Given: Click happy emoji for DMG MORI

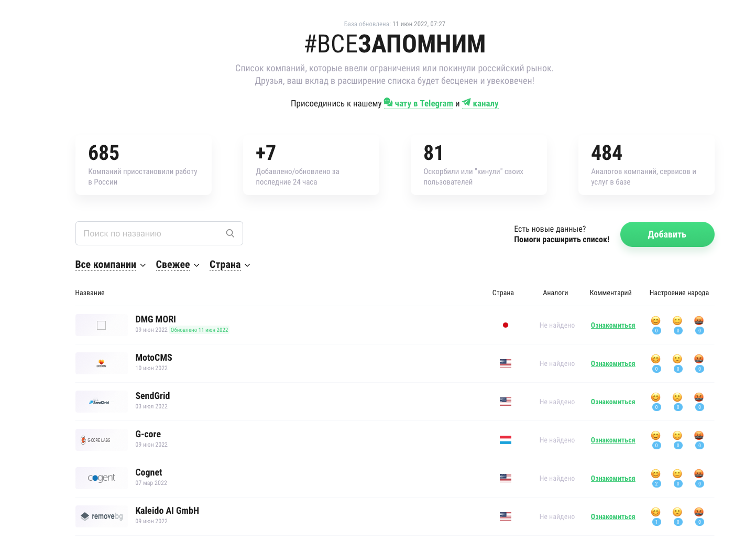Looking at the screenshot, I should [x=655, y=321].
